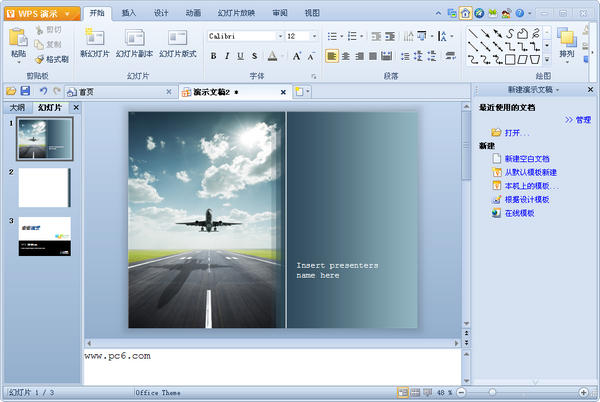Viewport: 600px width, 402px height.
Task: Enable center text alignment
Action: (346, 56)
